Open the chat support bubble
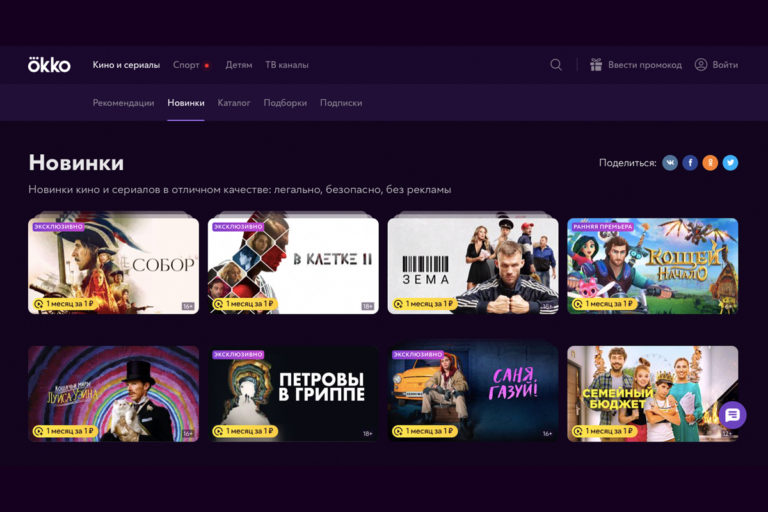 pyautogui.click(x=732, y=415)
